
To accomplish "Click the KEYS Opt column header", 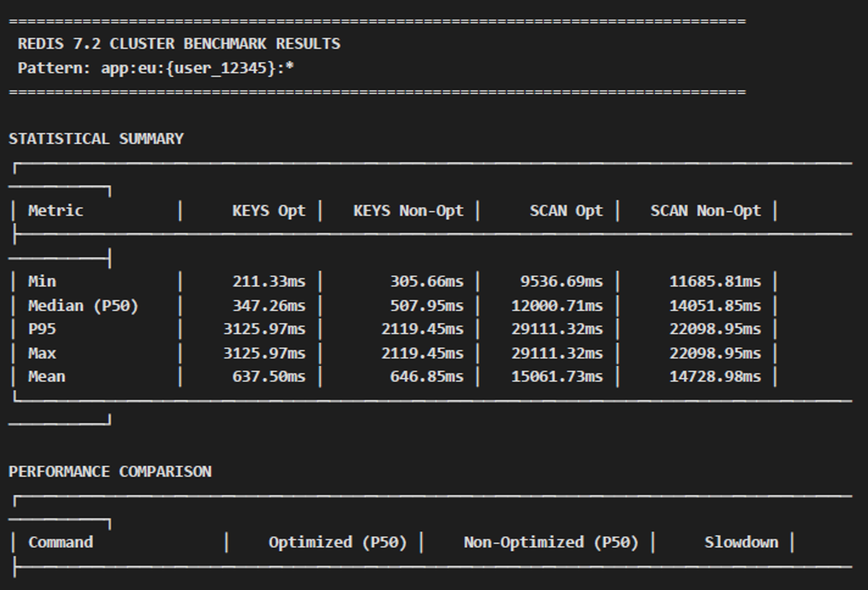I will coord(269,211).
